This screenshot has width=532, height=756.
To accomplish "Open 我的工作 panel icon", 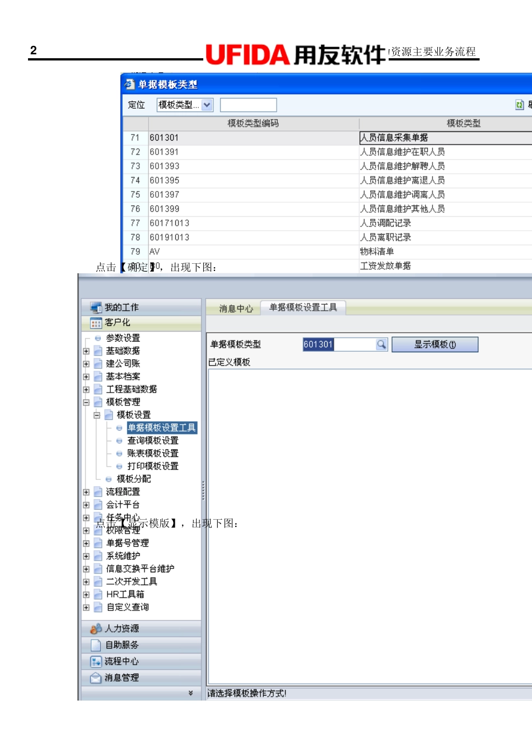I will [x=96, y=307].
